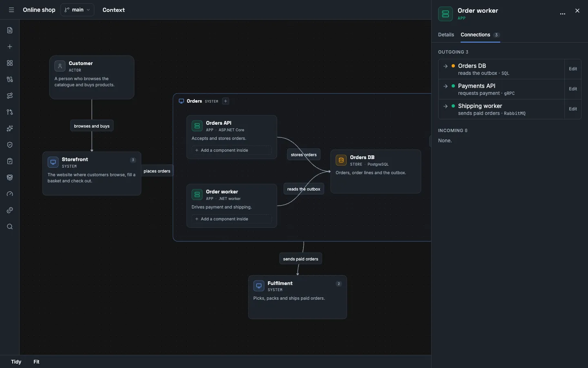Click the Storefront badge showing 3
This screenshot has width=588, height=368.
(x=133, y=160)
